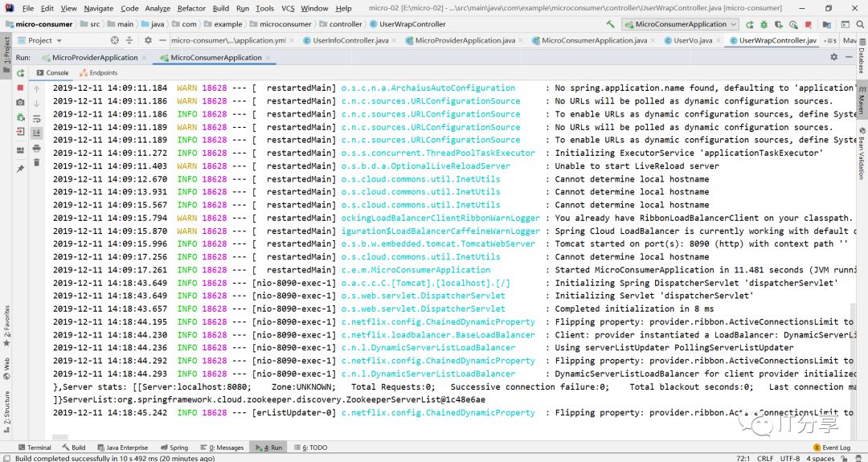Image resolution: width=868 pixels, height=462 pixels.
Task: Open Java Enterprise tool window
Action: 122,448
